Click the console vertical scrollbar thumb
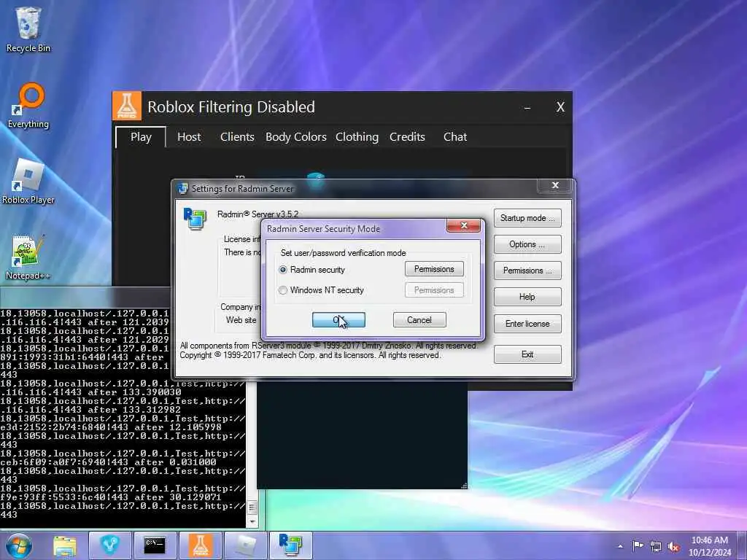 (x=252, y=507)
